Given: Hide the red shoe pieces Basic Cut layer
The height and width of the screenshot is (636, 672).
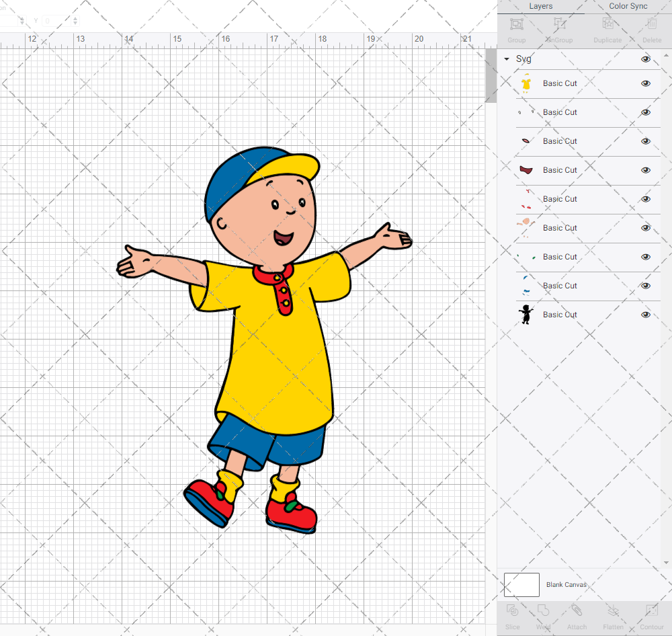Looking at the screenshot, I should pyautogui.click(x=645, y=199).
